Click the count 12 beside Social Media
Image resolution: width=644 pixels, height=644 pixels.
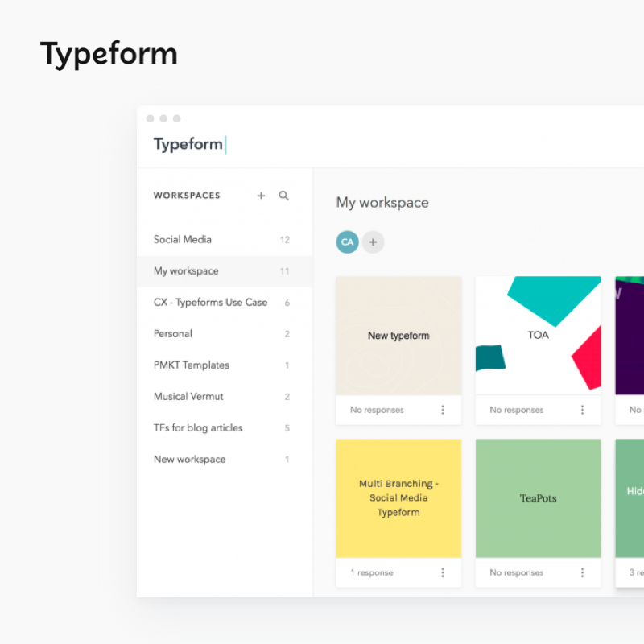285,240
